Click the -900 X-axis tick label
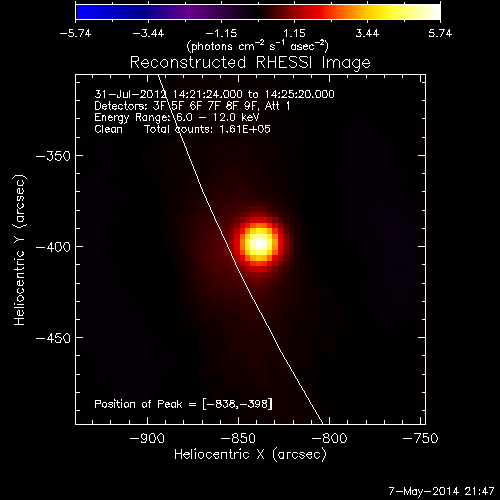500x500 pixels. (147, 438)
